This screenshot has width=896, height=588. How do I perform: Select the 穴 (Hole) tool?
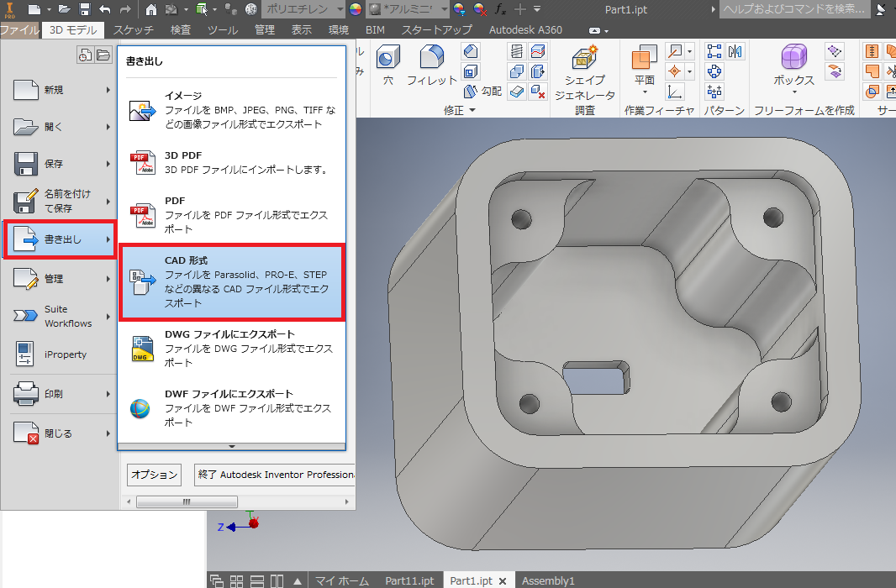click(388, 65)
